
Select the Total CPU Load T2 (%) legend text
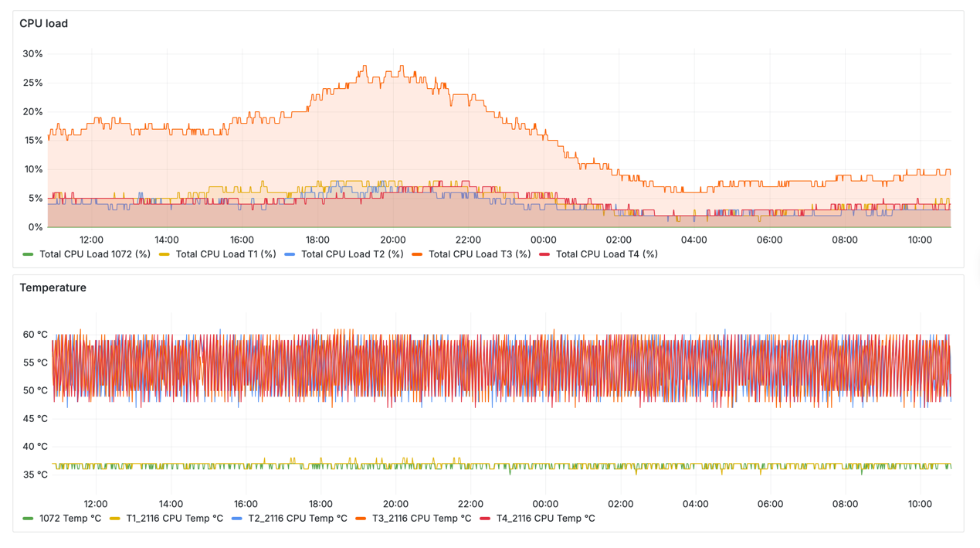tap(351, 254)
